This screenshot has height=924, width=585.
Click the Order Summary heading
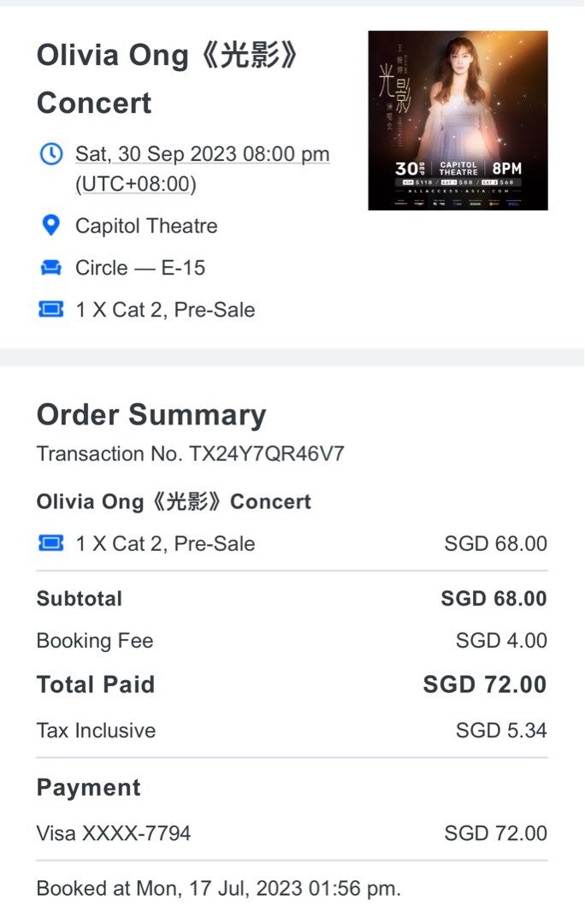pyautogui.click(x=151, y=415)
